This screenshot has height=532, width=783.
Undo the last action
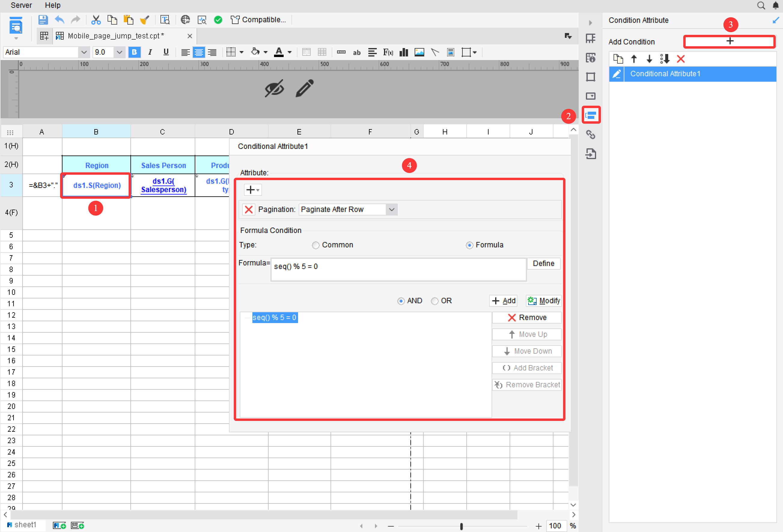(x=59, y=20)
